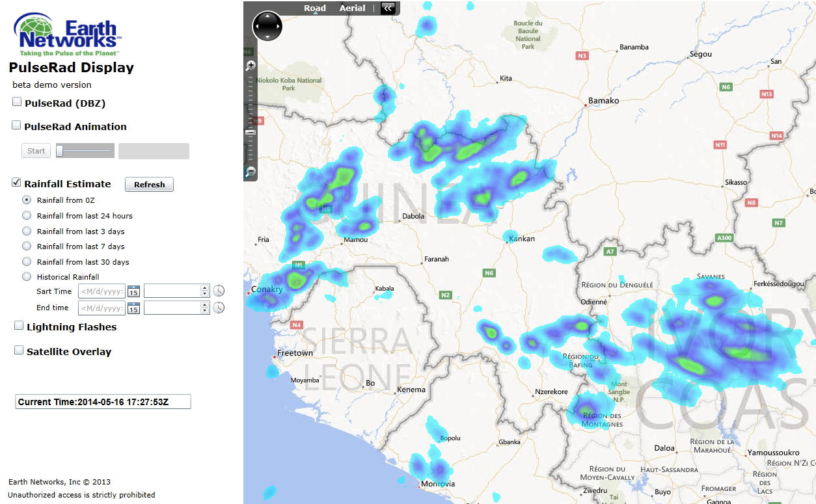Click the Kankan city label on the map

tap(522, 239)
